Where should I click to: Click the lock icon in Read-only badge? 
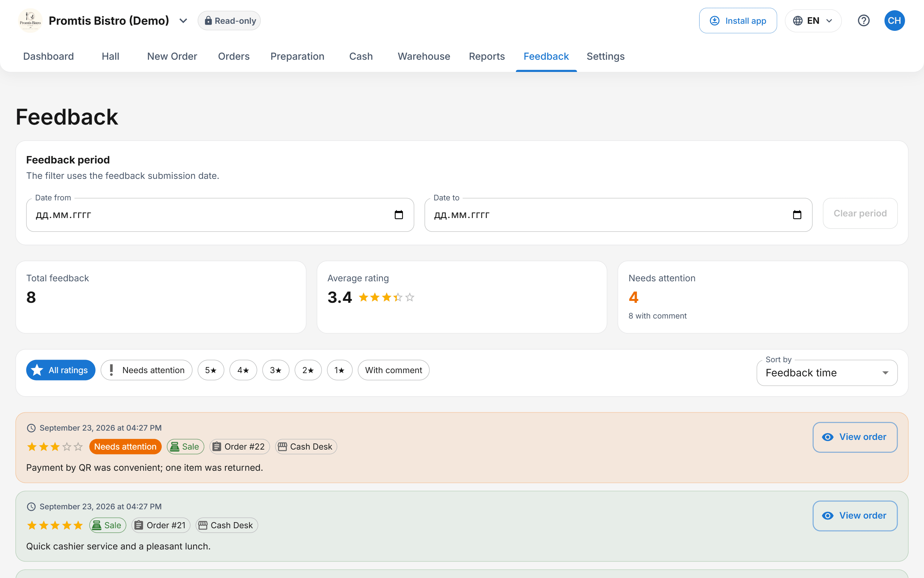click(x=208, y=21)
